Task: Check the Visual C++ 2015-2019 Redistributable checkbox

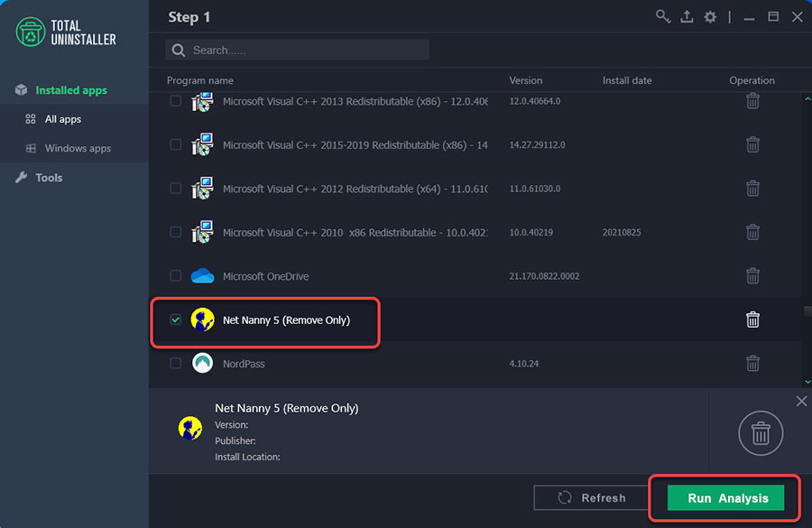Action: pos(176,144)
